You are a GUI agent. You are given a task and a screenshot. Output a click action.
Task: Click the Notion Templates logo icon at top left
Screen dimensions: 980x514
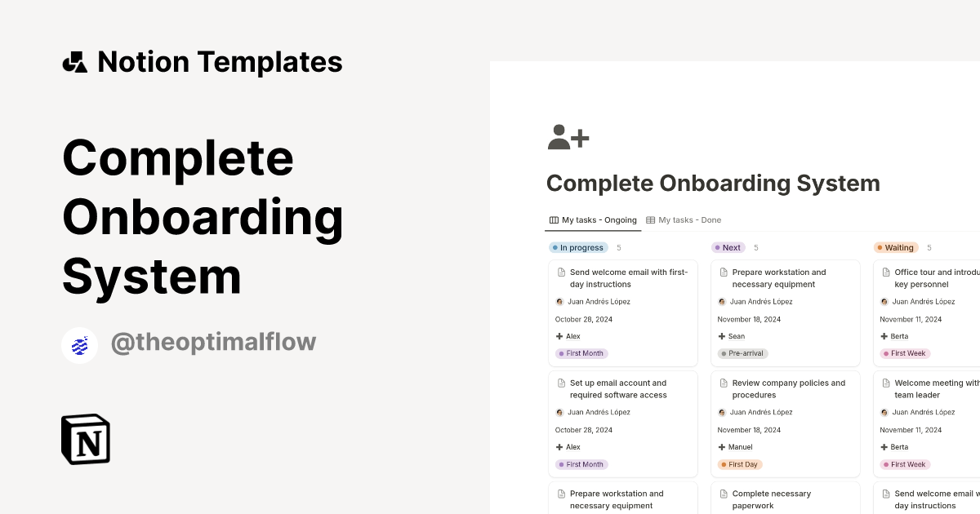(73, 60)
